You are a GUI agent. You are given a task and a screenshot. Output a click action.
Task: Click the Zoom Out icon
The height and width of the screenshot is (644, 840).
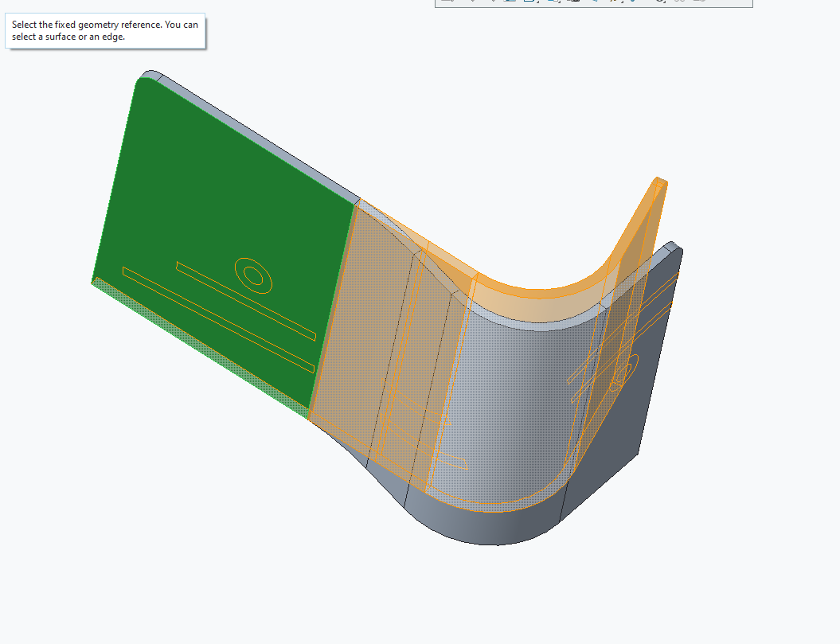[x=494, y=4]
